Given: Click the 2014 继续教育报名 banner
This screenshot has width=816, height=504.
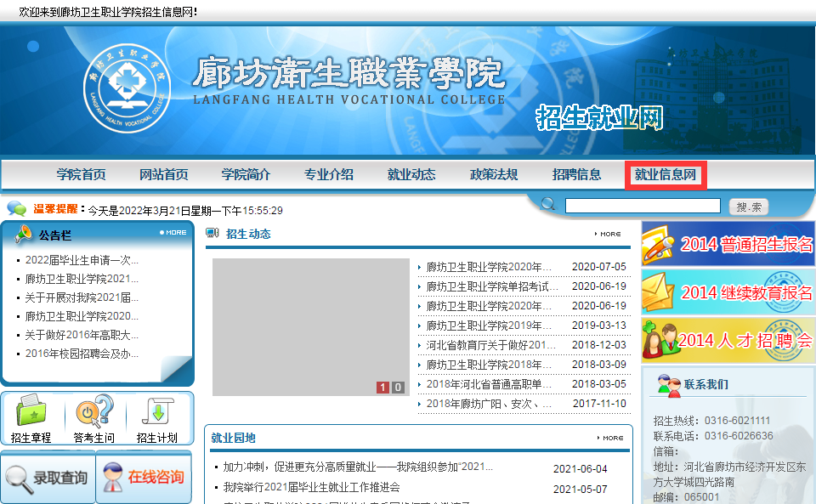Looking at the screenshot, I should click(x=728, y=292).
